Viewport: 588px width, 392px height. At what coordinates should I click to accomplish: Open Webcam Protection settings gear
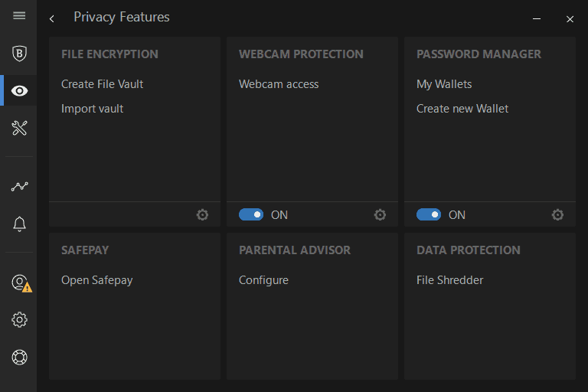click(x=380, y=215)
